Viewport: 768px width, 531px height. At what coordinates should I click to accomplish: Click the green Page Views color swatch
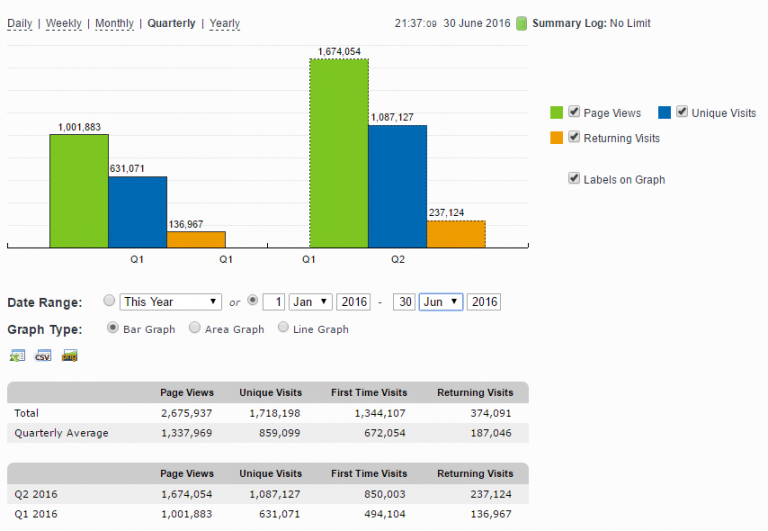tap(557, 113)
